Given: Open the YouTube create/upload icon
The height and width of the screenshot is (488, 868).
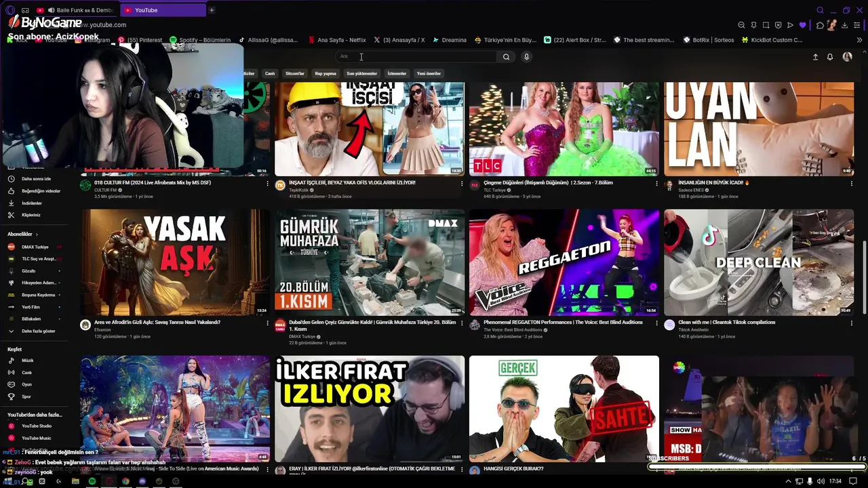Looking at the screenshot, I should point(815,57).
